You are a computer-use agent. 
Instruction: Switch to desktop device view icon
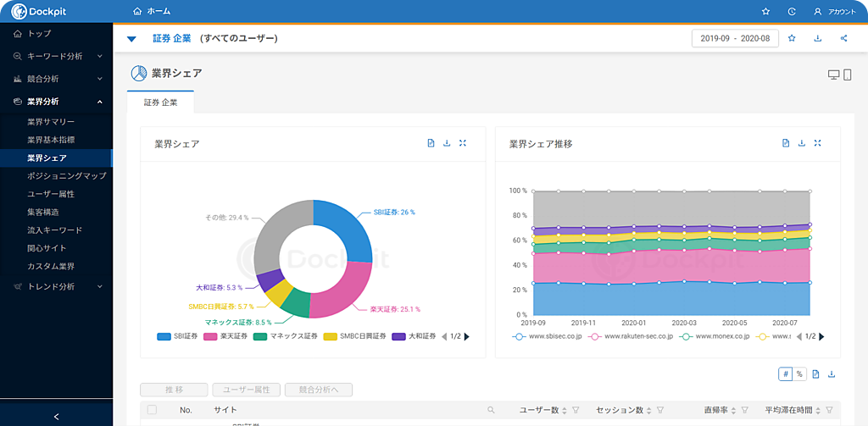point(833,75)
